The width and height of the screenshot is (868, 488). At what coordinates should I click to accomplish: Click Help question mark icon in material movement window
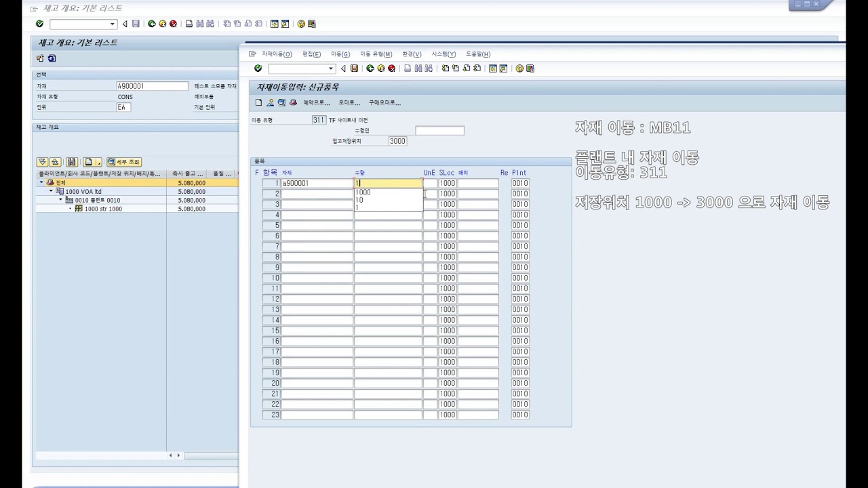[x=519, y=68]
